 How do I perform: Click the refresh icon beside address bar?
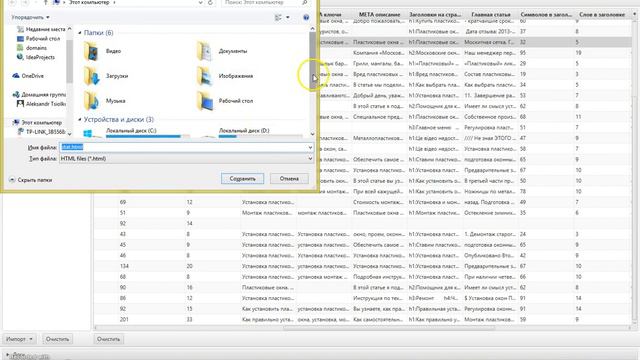click(210, 2)
